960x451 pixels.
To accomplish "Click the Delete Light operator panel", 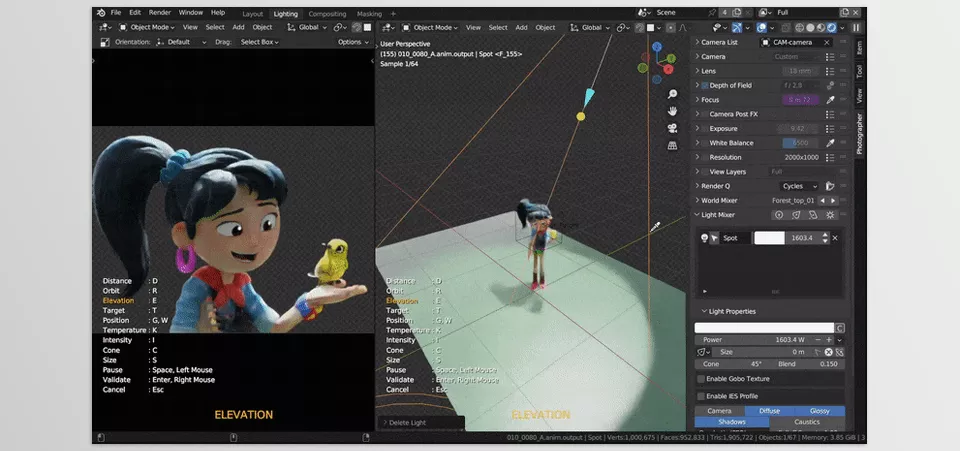I will 421,423.
